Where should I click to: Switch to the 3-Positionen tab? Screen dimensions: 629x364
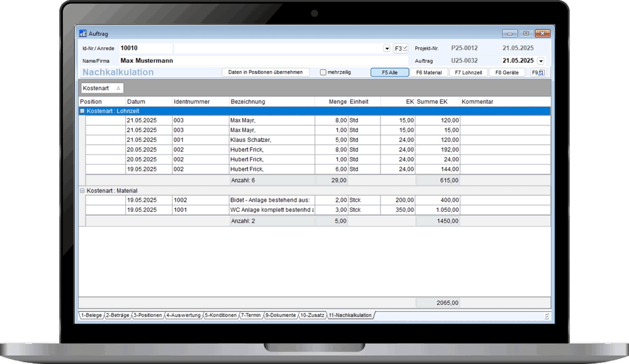coord(148,315)
